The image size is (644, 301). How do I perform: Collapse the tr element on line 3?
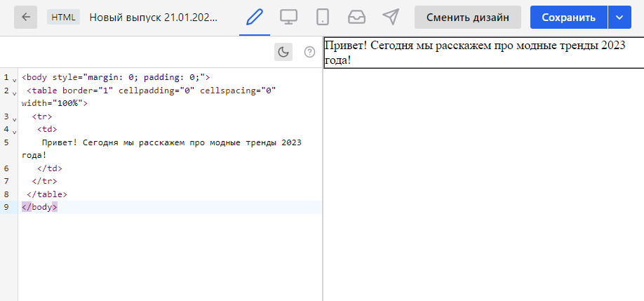point(14,117)
